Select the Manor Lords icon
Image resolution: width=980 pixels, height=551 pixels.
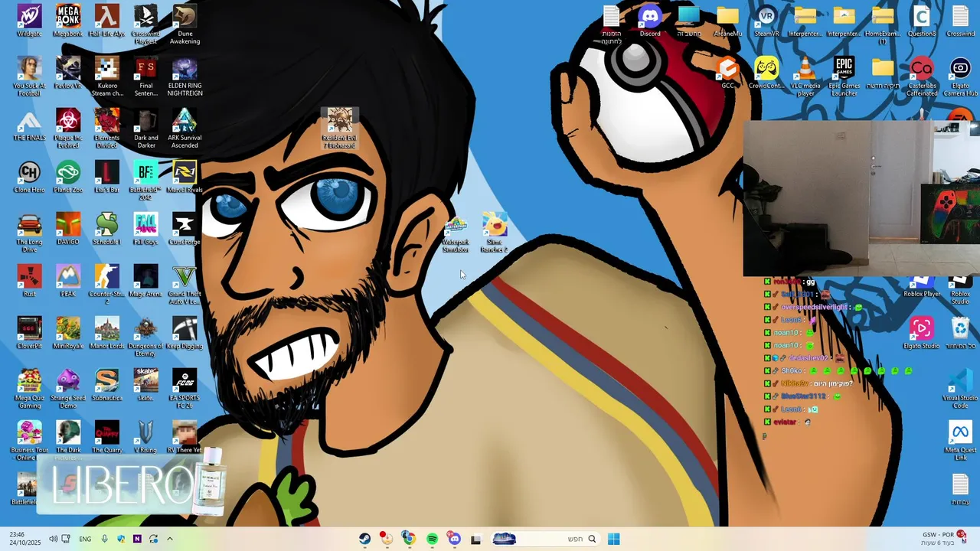tap(107, 333)
